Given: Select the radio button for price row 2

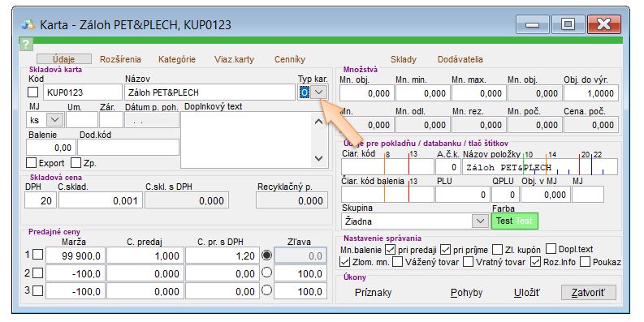Looking at the screenshot, I should coord(267,273).
